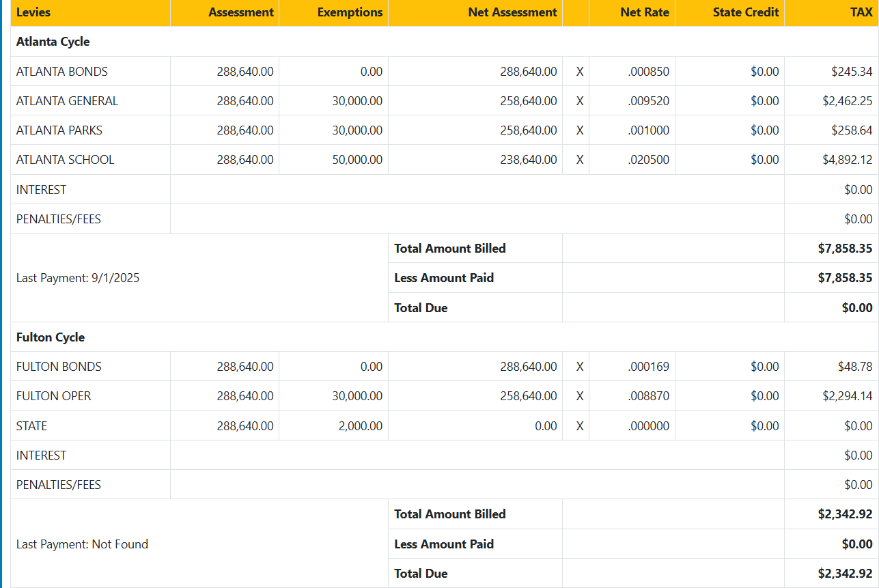Click the ATLANTA BONDS levy name
The height and width of the screenshot is (588, 879).
pos(61,72)
